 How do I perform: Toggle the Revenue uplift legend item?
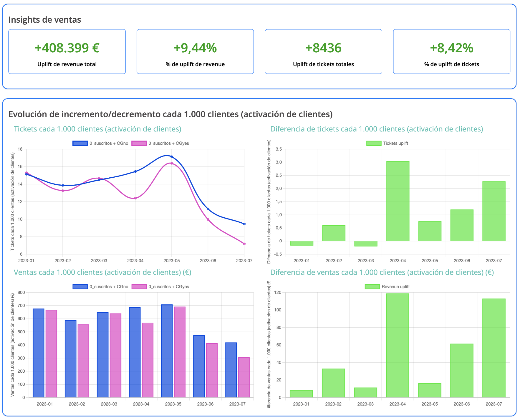tap(387, 286)
